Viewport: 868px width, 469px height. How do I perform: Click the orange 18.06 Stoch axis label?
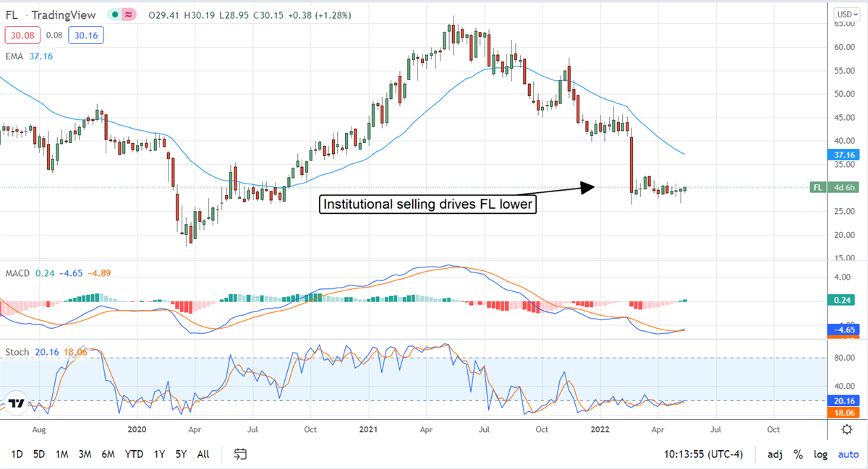click(843, 413)
